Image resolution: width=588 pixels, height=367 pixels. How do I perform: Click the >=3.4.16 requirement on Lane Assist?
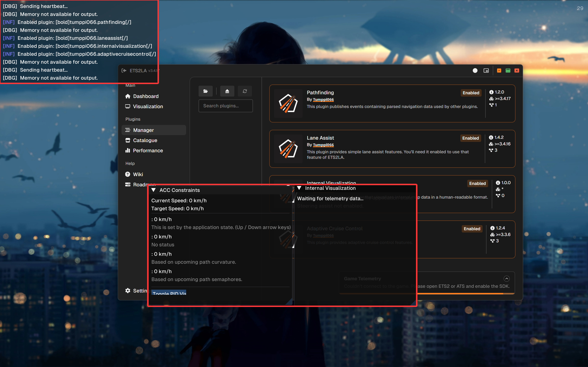point(503,144)
